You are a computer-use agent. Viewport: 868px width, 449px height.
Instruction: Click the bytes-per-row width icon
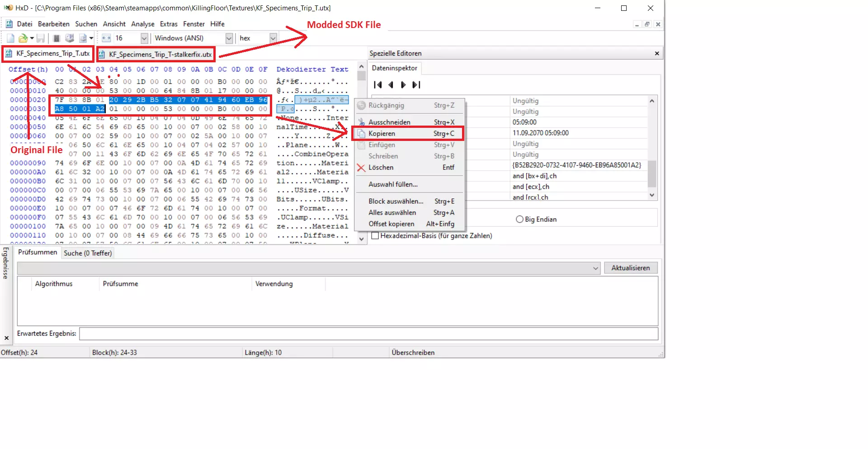pyautogui.click(x=106, y=38)
